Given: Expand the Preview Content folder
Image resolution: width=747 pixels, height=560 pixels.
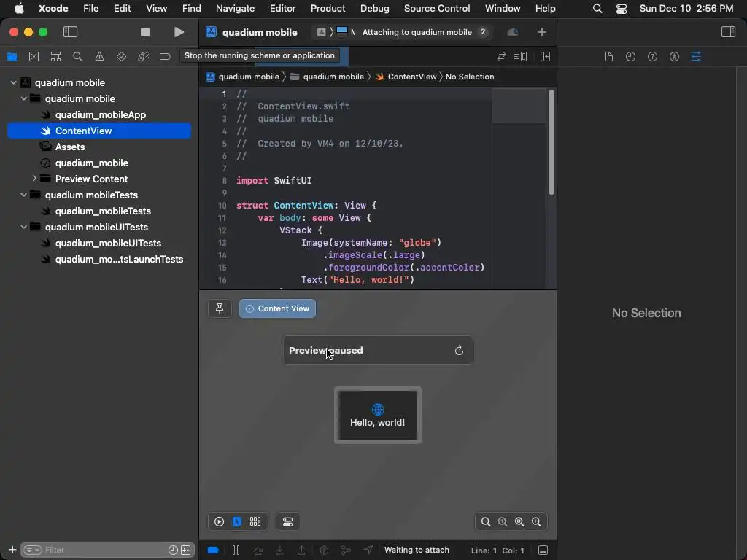Looking at the screenshot, I should point(34,179).
